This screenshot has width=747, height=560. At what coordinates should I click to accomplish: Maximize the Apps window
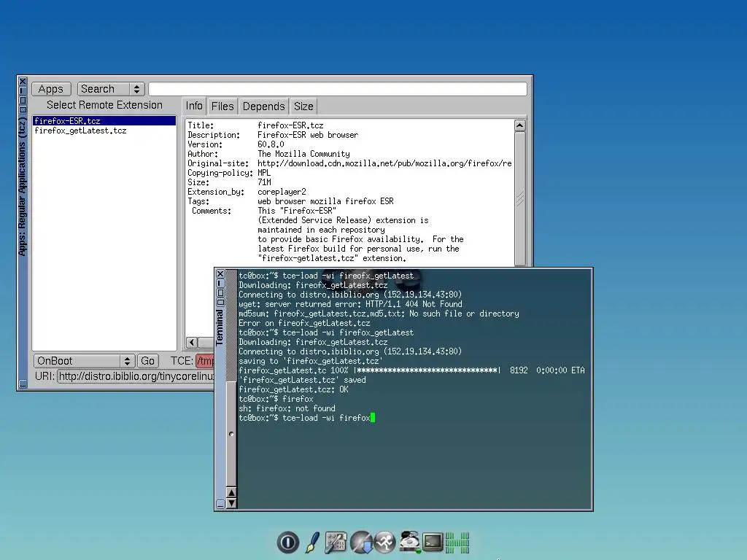[23, 100]
